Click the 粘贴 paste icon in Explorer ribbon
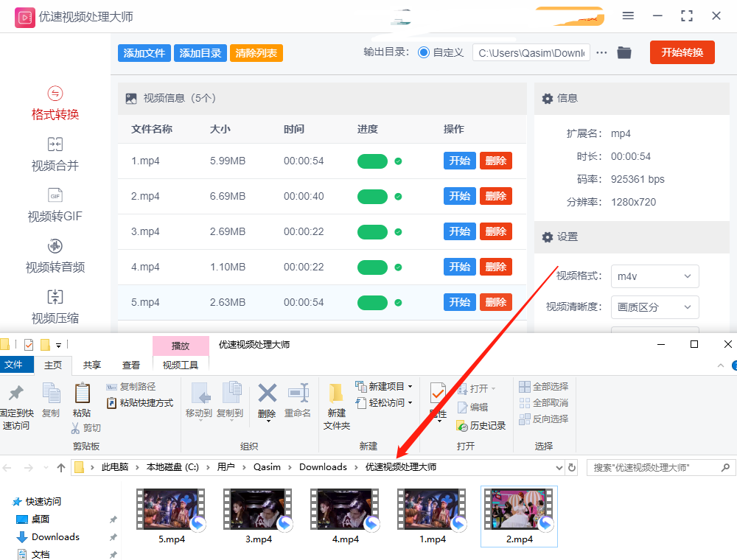Screen dimensions: 737x560 (x=83, y=393)
